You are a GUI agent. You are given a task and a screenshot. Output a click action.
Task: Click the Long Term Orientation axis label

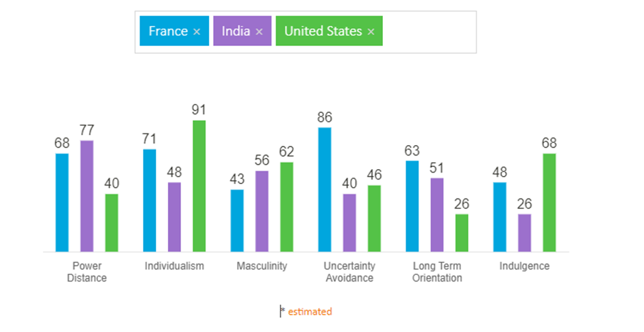[437, 272]
